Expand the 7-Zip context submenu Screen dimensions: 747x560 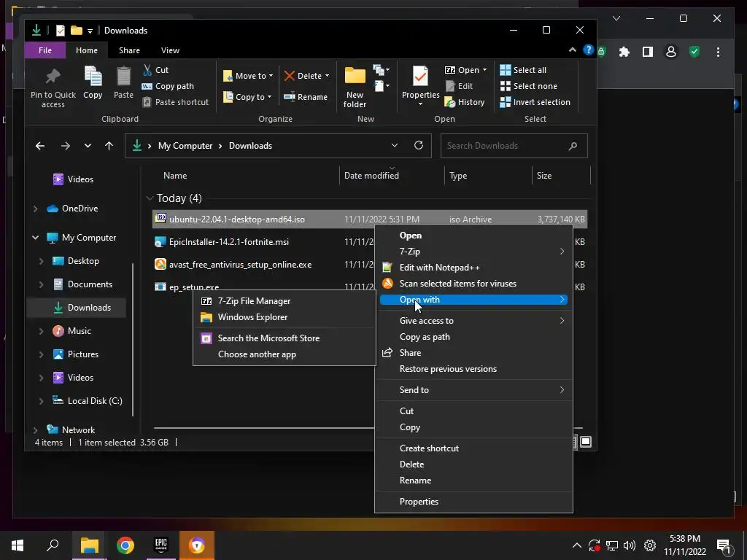[x=473, y=252]
